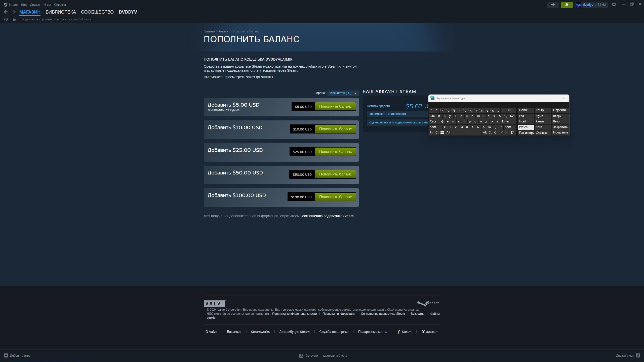644x362 pixels.
Task: Click Пополнить баланс for $25.00 USD
Action: pos(335,152)
